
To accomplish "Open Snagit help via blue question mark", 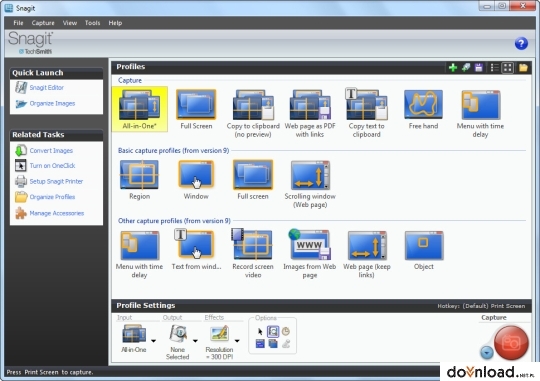I will (521, 44).
